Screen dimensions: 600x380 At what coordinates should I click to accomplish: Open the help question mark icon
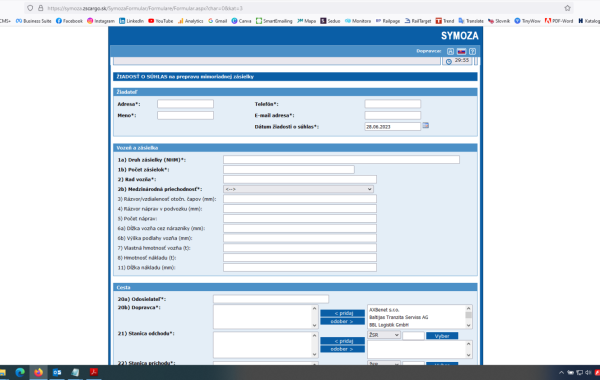(x=473, y=51)
